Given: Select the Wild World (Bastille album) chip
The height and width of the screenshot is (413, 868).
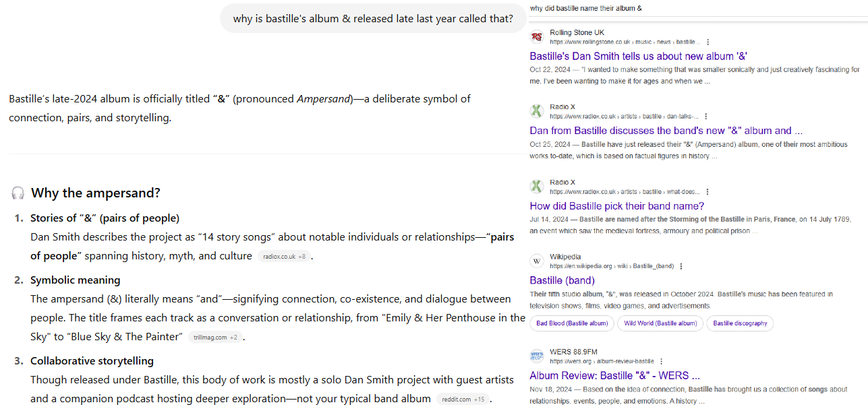Looking at the screenshot, I should pos(660,323).
